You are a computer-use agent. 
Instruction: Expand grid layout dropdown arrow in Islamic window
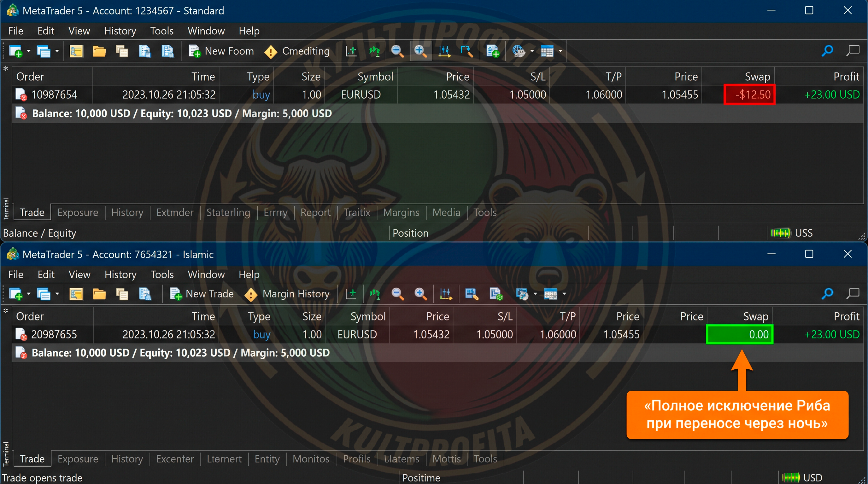(x=564, y=294)
